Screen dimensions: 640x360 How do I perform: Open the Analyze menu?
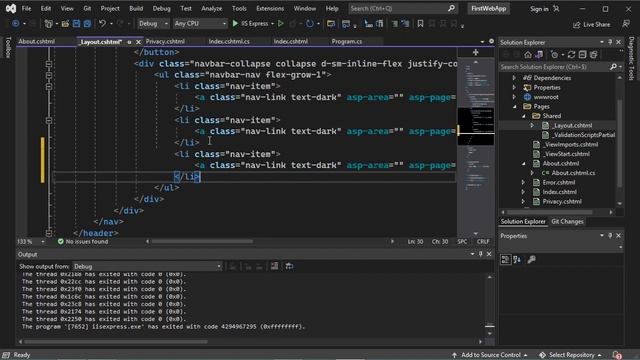coord(211,8)
